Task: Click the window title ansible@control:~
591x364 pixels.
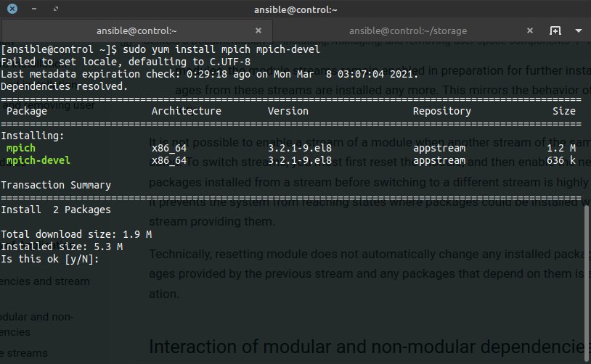Action: pos(295,9)
